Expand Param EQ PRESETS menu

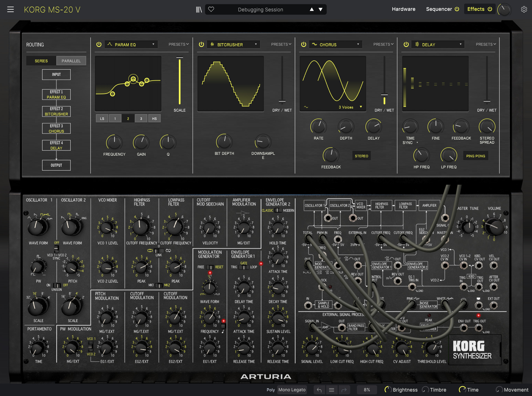(179, 44)
